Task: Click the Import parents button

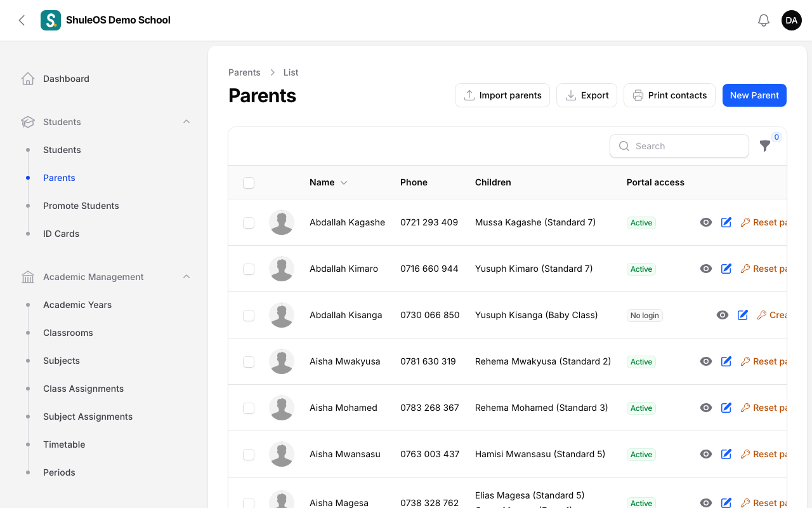Action: [x=502, y=95]
